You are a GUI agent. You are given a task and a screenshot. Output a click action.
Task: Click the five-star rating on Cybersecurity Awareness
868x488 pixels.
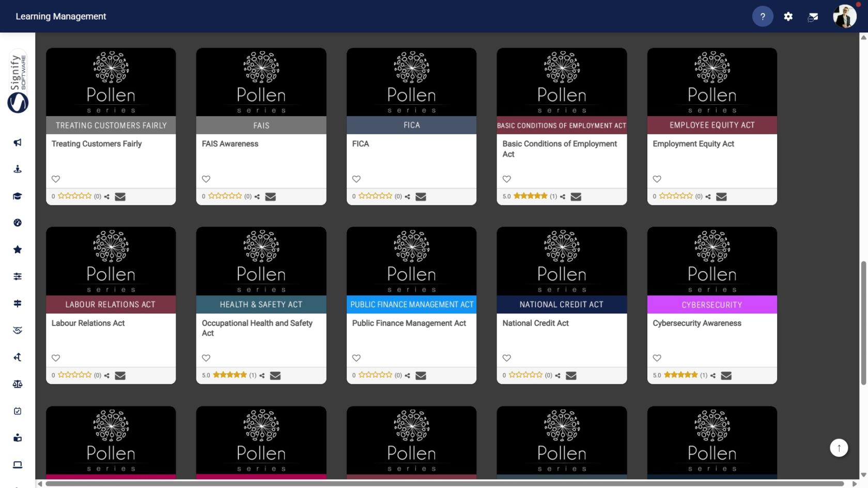click(x=681, y=375)
